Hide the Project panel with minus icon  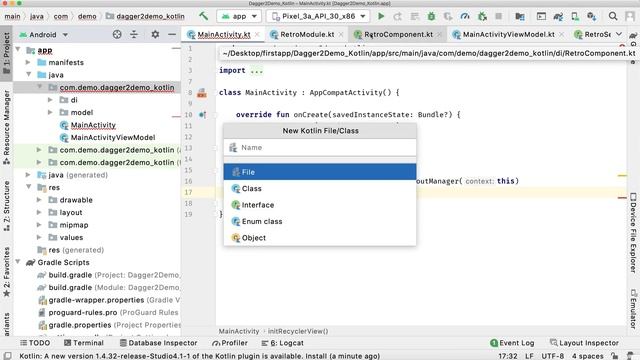tap(172, 35)
